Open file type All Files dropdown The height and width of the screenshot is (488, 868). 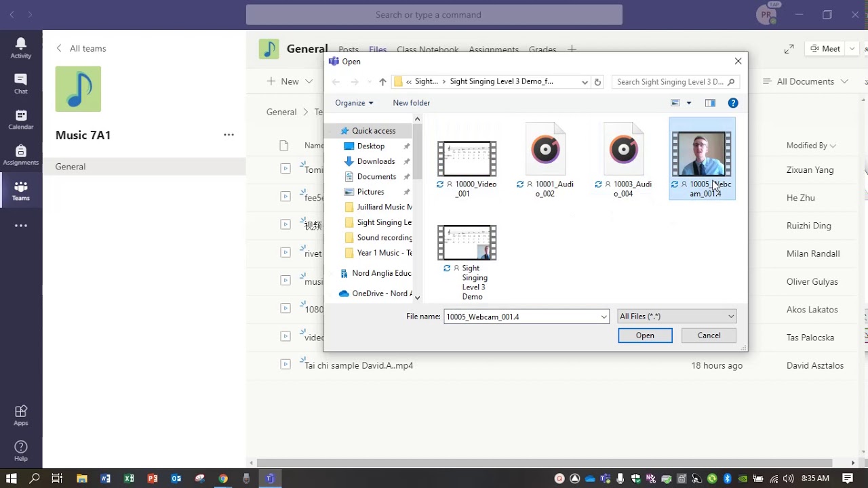click(677, 317)
